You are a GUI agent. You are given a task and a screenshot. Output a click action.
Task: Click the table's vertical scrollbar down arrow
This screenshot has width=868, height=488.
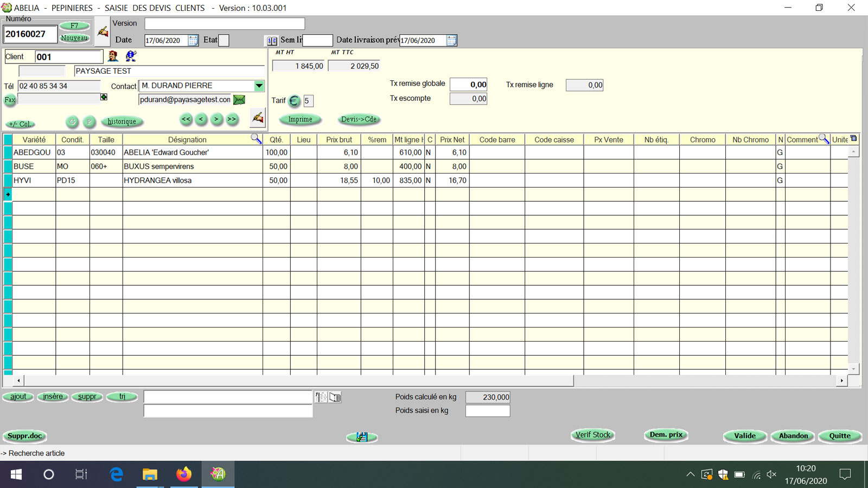tap(853, 368)
